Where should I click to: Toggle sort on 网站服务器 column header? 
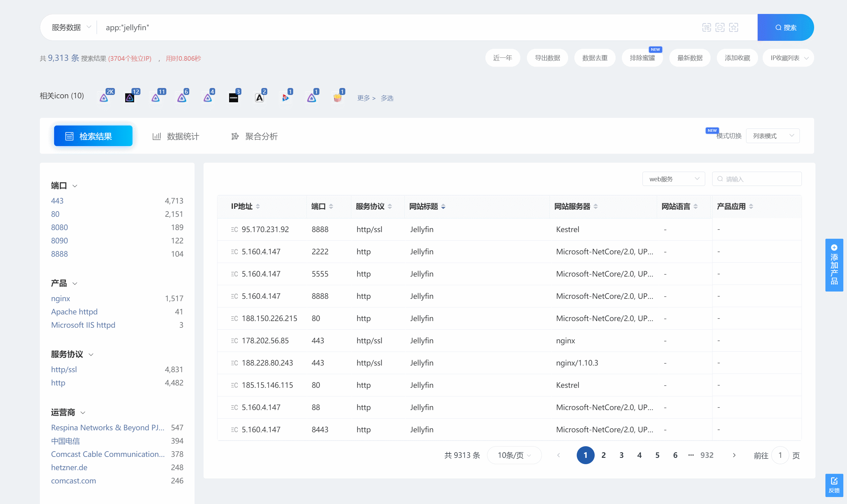[596, 207]
